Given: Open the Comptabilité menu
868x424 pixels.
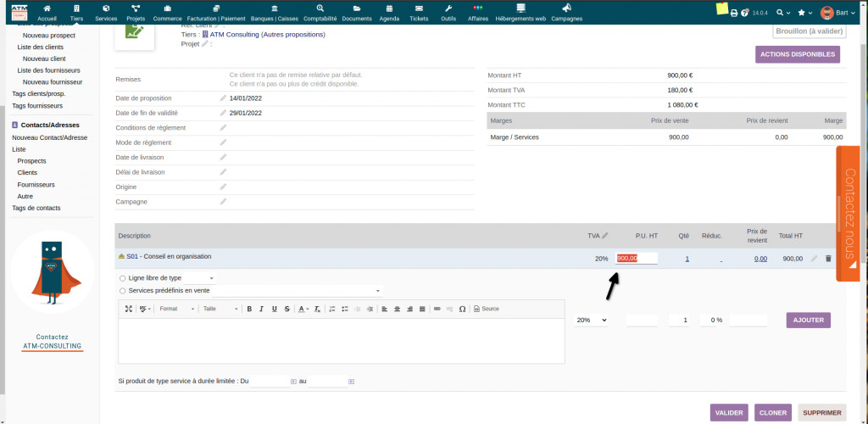Looking at the screenshot, I should [x=320, y=13].
